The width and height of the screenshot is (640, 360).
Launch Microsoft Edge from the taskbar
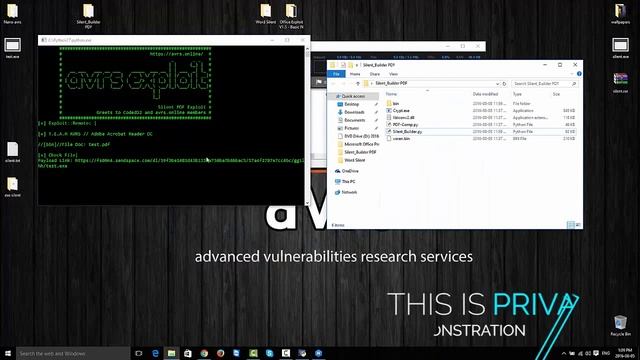(155, 353)
